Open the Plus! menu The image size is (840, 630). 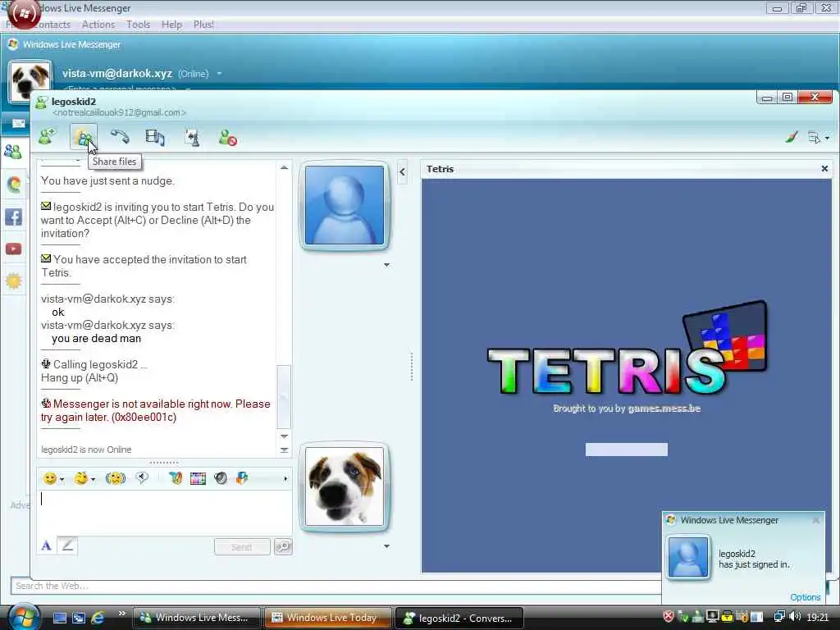203,25
